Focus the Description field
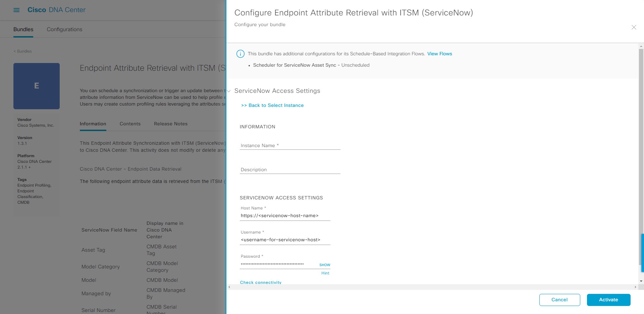Viewport: 644px width, 314px height. 290,170
